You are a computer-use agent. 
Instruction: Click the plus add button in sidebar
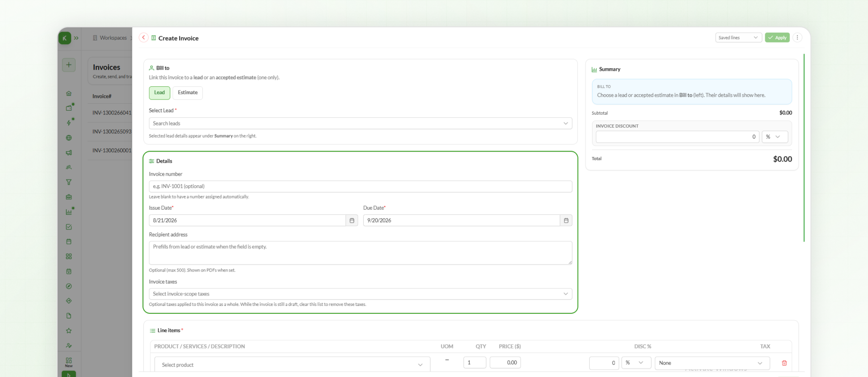click(x=69, y=65)
